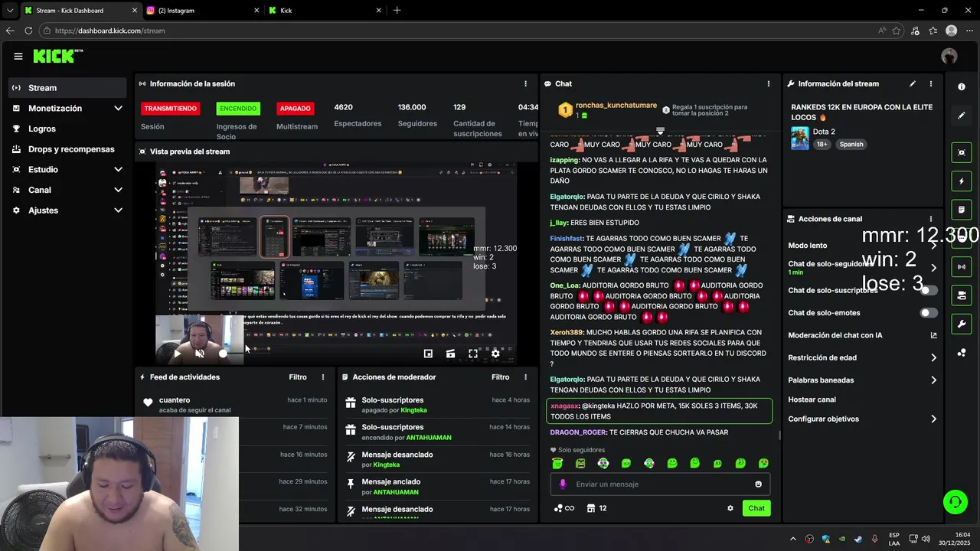
Task: Make the stream preview fullscreen
Action: tap(473, 354)
